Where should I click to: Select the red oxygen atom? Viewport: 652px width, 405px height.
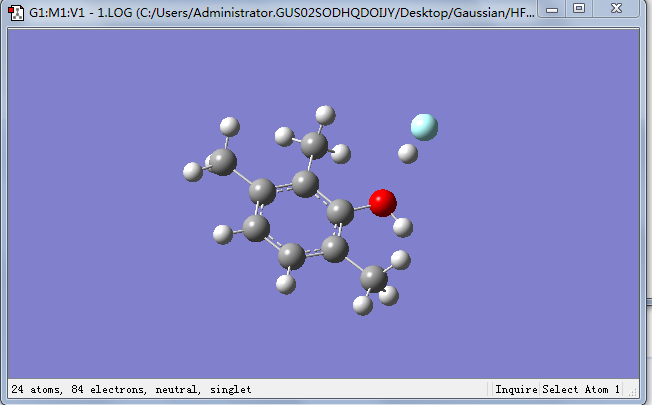[383, 203]
